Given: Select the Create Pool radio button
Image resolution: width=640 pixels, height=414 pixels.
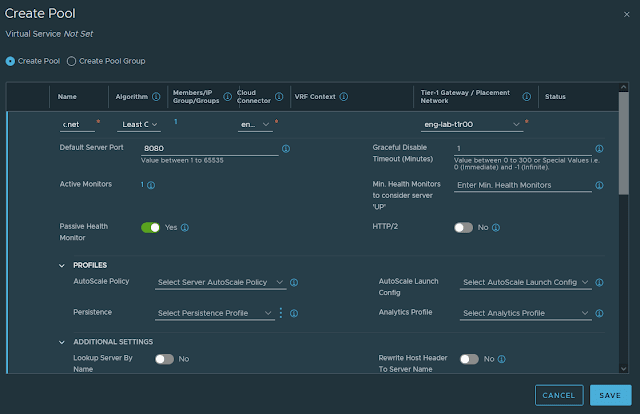Looking at the screenshot, I should point(10,61).
